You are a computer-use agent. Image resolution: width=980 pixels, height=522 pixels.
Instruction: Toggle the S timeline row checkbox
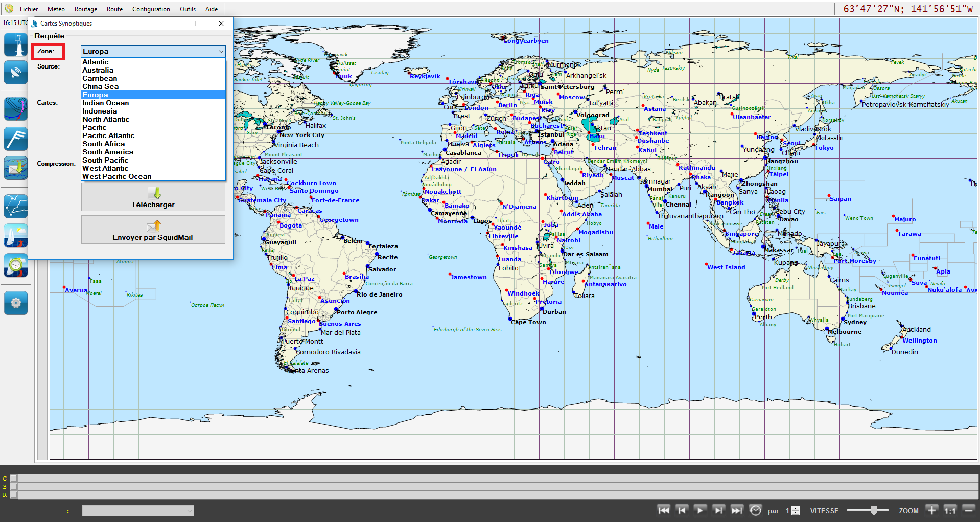[14, 487]
